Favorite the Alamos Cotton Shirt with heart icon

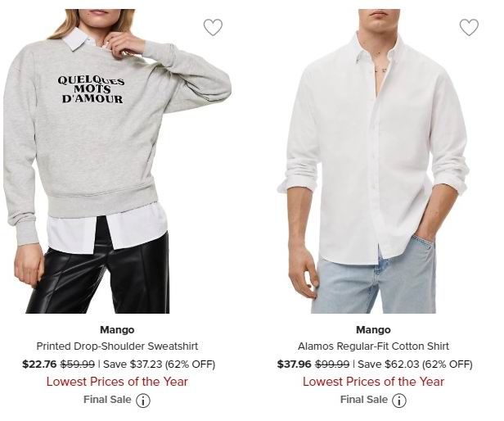(469, 27)
